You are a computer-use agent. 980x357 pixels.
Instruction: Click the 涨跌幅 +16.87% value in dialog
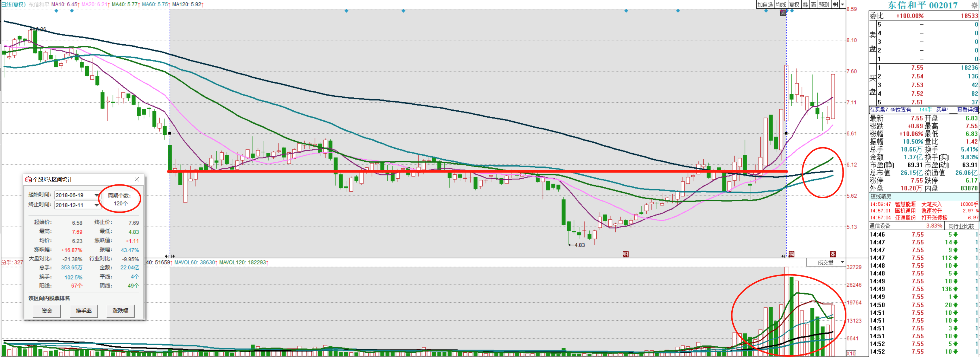coord(72,250)
